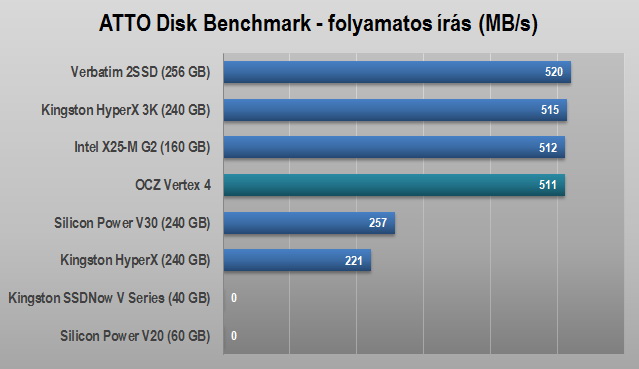639x369 pixels.
Task: Click the 511 value label
Action: click(x=548, y=185)
